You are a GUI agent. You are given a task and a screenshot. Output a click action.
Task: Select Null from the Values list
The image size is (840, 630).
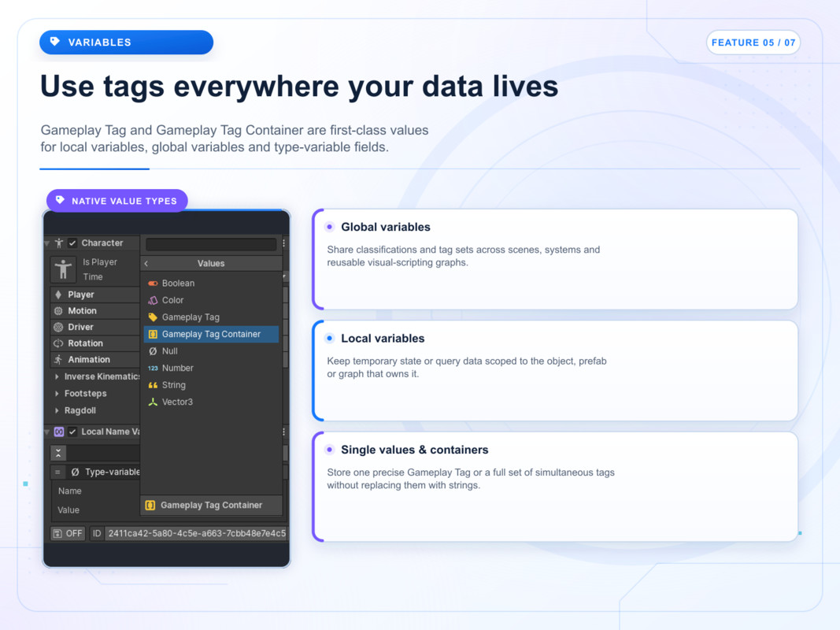211,351
